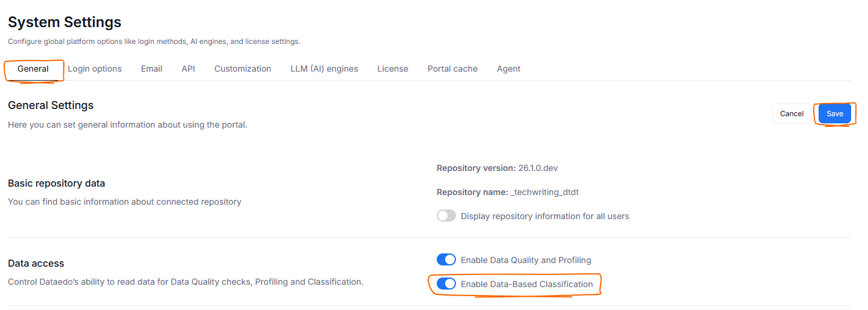The height and width of the screenshot is (310, 868).
Task: Click the System Settings page title
Action: (x=64, y=22)
